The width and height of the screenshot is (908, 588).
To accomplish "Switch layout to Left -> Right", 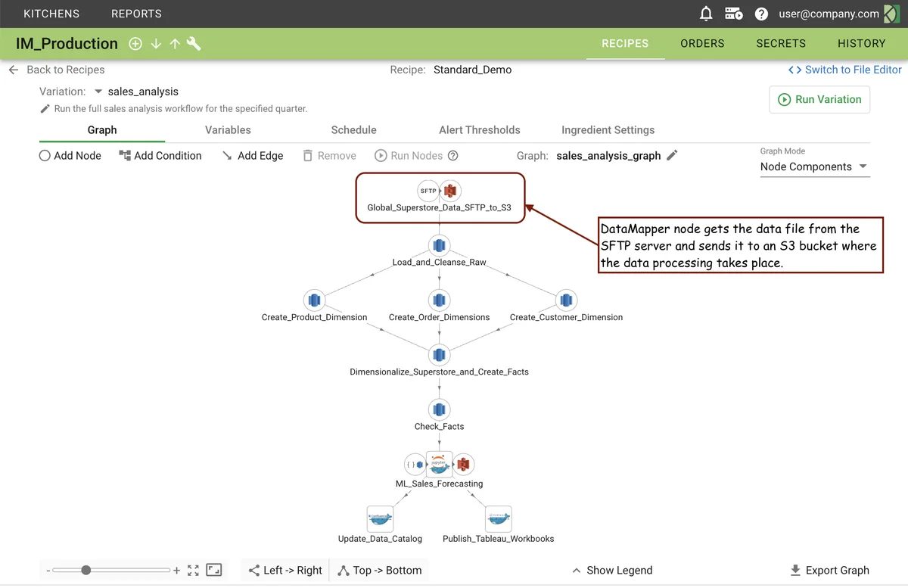I will pyautogui.click(x=285, y=571).
